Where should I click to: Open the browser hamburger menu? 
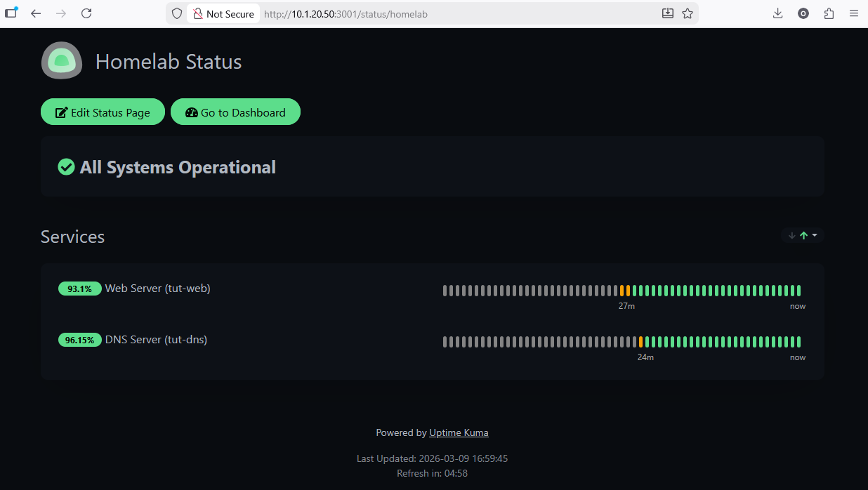(854, 13)
